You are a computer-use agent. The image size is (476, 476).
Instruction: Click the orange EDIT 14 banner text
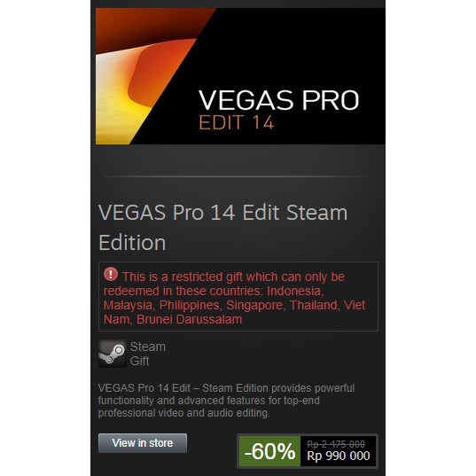coord(237,122)
